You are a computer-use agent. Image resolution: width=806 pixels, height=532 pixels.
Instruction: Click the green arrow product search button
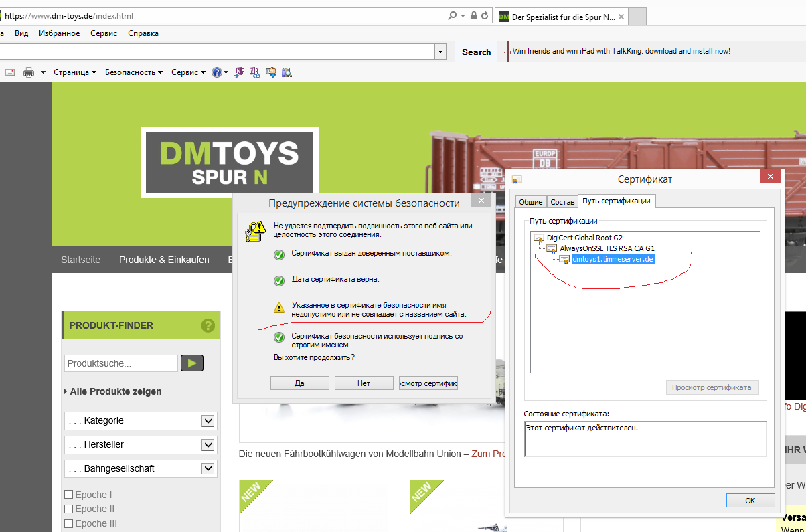[x=192, y=363]
